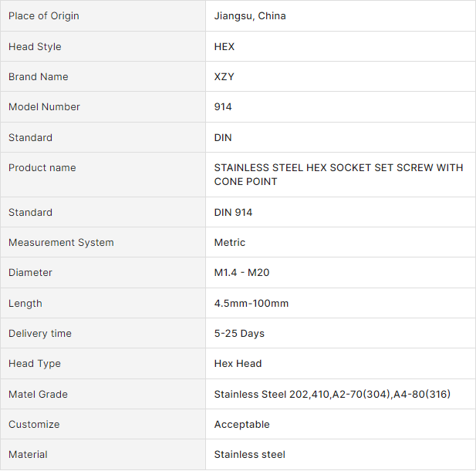Select the length value '4.5mm-100mm'
The image size is (476, 471).
pyautogui.click(x=252, y=304)
